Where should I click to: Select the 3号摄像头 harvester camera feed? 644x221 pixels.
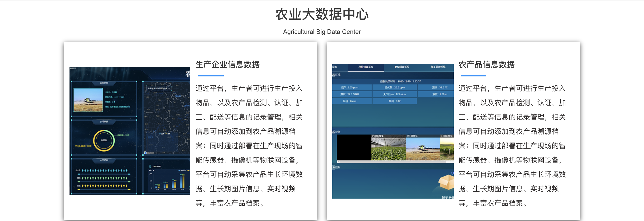pos(423,148)
